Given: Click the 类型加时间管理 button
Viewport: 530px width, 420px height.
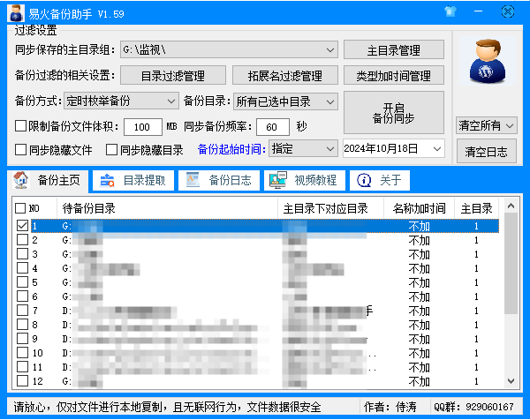Looking at the screenshot, I should (x=394, y=76).
